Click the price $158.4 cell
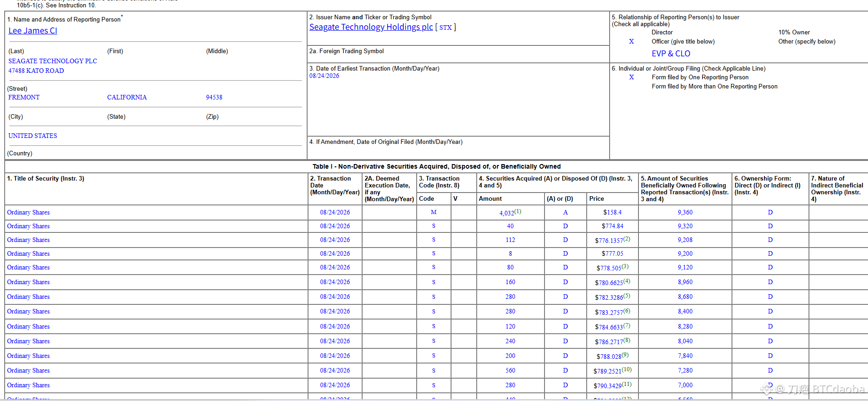The image size is (868, 401). (x=612, y=212)
